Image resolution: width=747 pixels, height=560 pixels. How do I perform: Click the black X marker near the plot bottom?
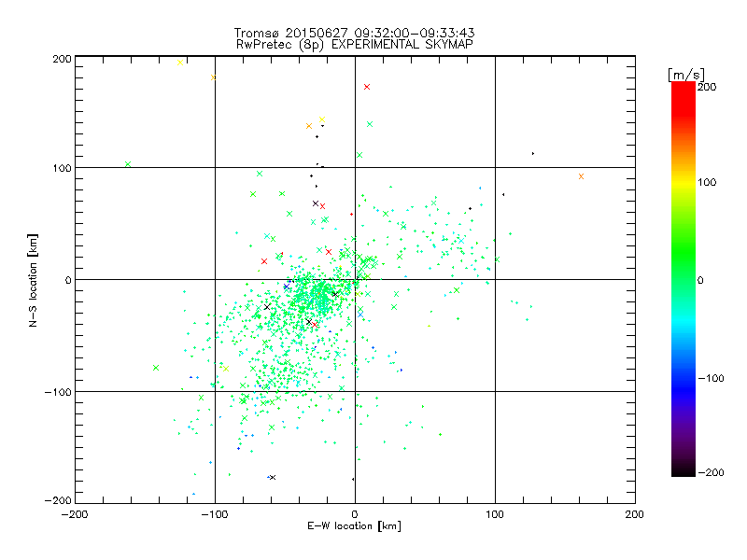273,477
